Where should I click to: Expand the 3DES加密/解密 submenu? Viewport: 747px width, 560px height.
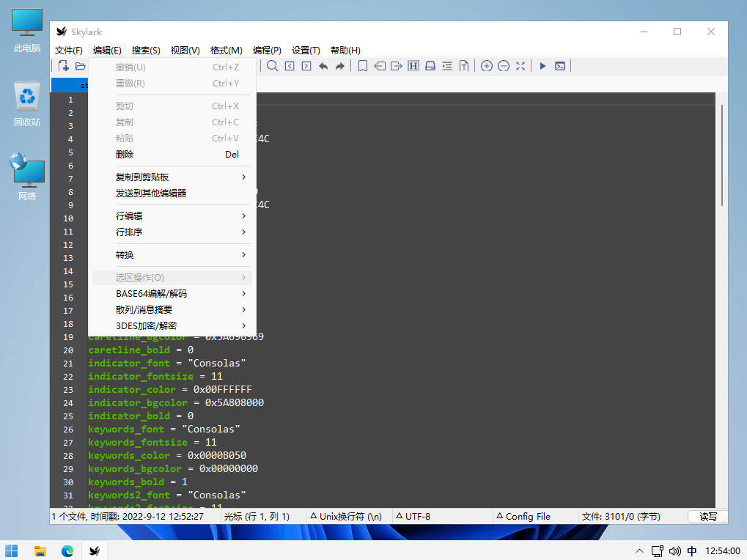(x=172, y=325)
